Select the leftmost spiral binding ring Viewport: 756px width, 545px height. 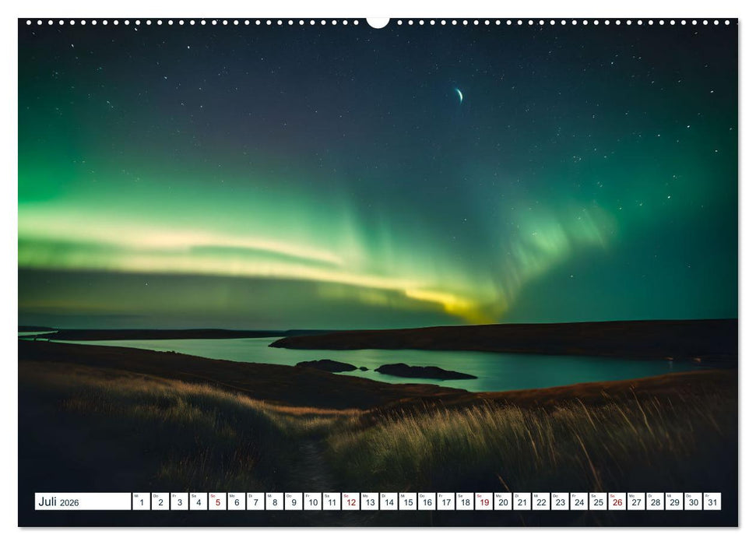point(29,22)
